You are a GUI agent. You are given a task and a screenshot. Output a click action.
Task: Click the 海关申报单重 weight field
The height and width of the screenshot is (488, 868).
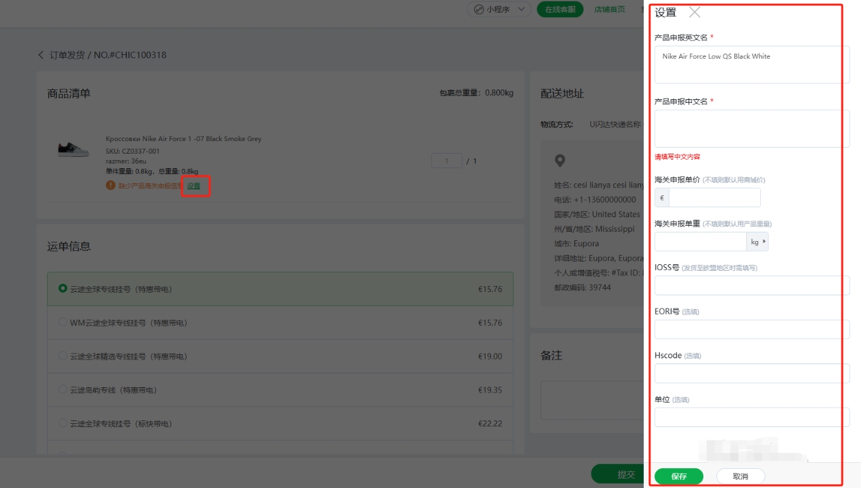tap(701, 242)
